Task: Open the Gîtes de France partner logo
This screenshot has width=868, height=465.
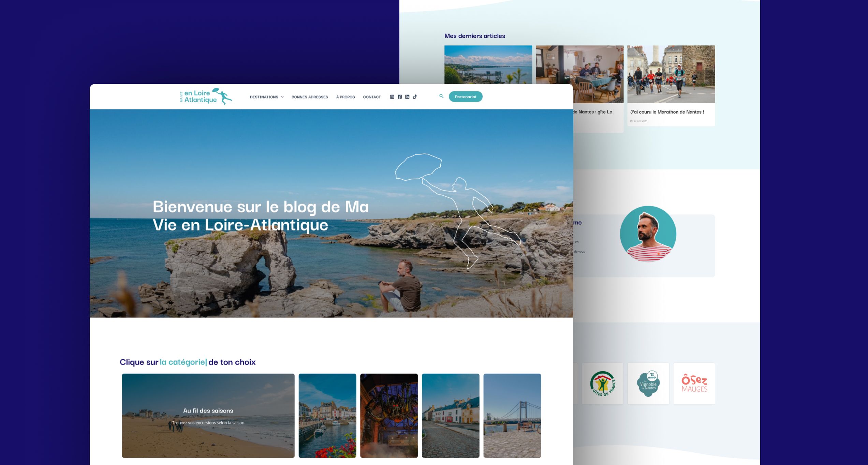Action: point(603,384)
